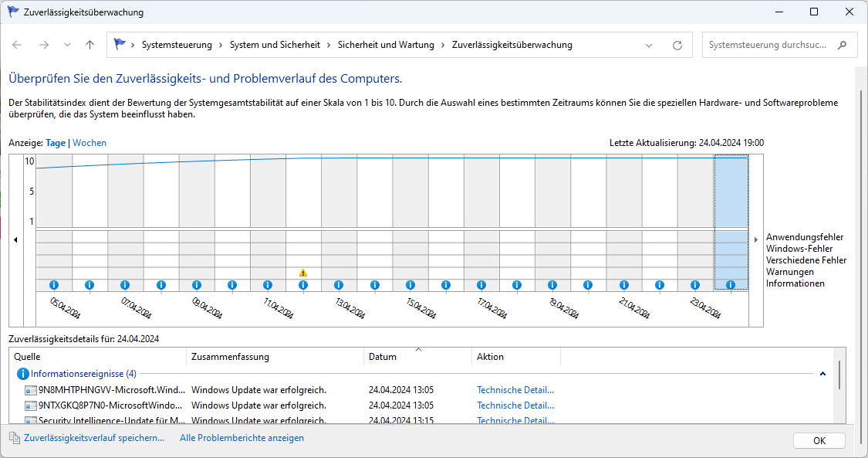Go up one level in navigation
This screenshot has width=868, height=458.
pos(90,46)
